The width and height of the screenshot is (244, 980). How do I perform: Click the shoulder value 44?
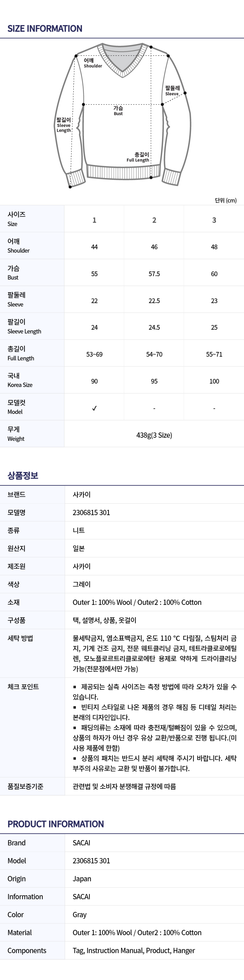(94, 247)
